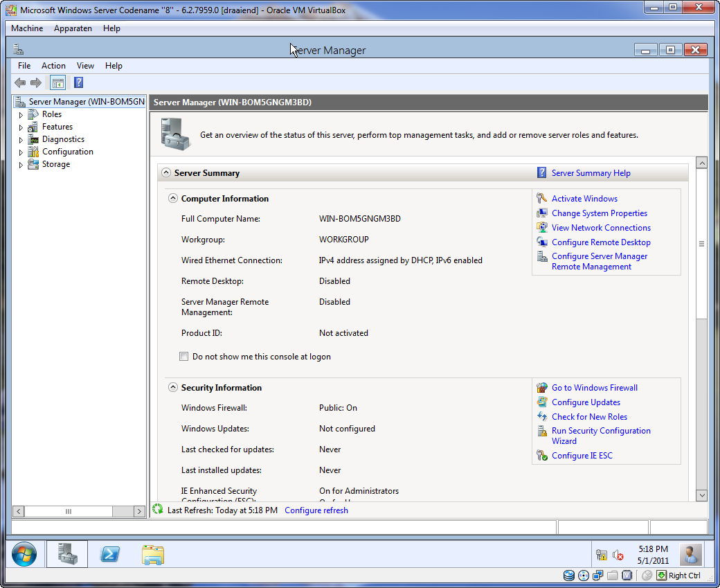Expand the Roles tree node
Screen dimensions: 720x588
coord(21,115)
